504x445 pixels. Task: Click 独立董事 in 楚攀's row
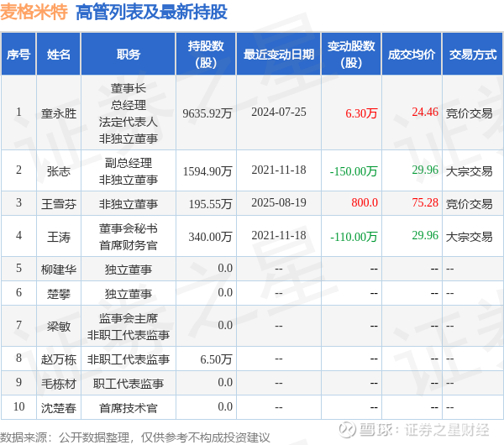pyautogui.click(x=129, y=294)
